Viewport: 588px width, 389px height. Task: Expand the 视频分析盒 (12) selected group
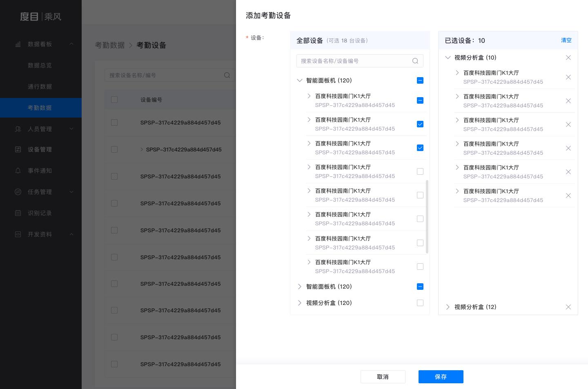[448, 307]
